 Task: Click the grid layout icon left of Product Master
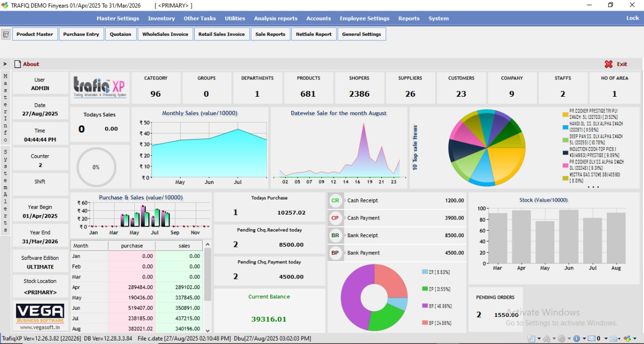point(6,34)
